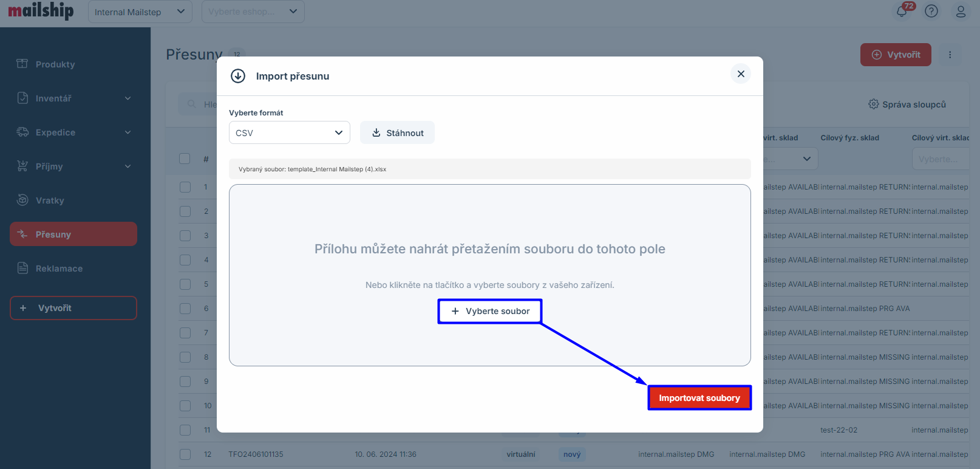The height and width of the screenshot is (469, 980).
Task: Toggle the select-all header checkbox
Action: pyautogui.click(x=185, y=159)
